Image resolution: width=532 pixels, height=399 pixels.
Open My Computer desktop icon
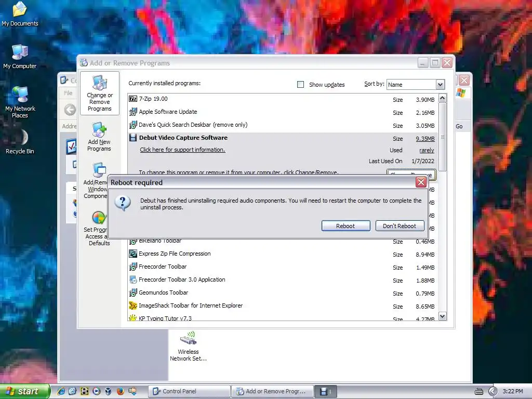(x=20, y=57)
